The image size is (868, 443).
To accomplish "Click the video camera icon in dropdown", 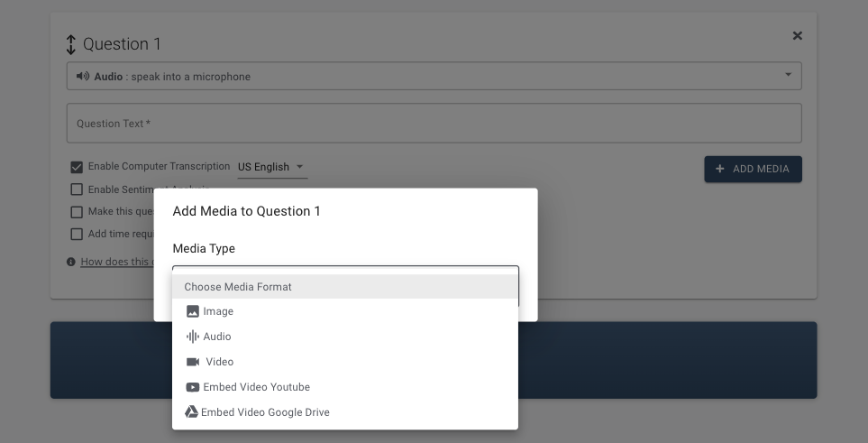I will (x=192, y=362).
